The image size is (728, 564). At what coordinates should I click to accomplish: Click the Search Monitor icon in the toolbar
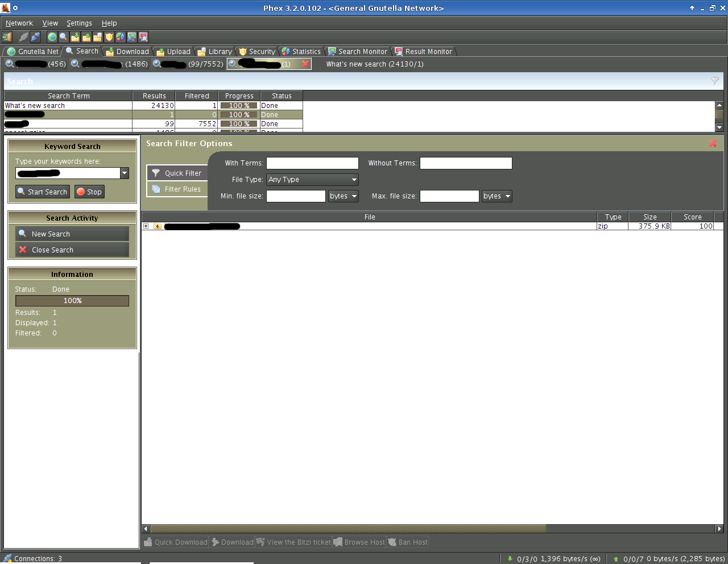click(x=132, y=37)
